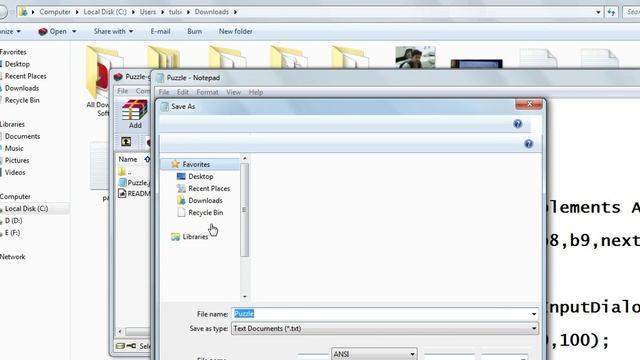Image resolution: width=640 pixels, height=360 pixels.
Task: Click the upper help icon in Save As
Action: coord(517,124)
